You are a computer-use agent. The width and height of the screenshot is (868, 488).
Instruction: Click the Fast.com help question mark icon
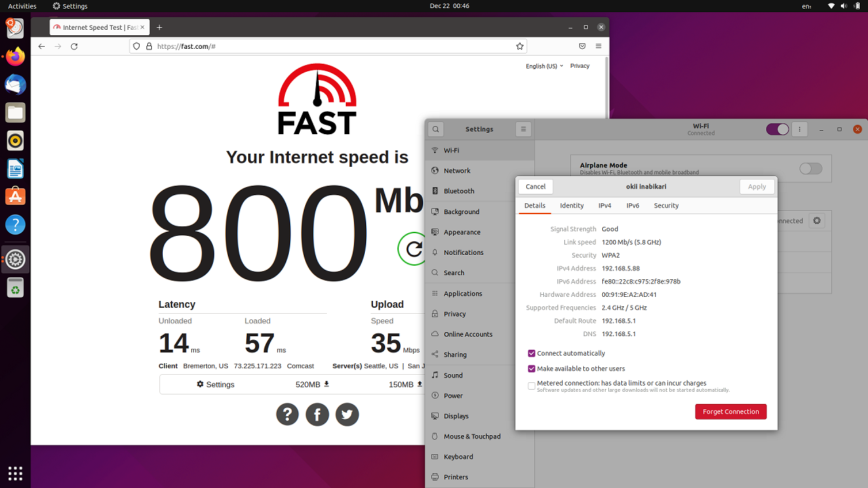coord(288,414)
